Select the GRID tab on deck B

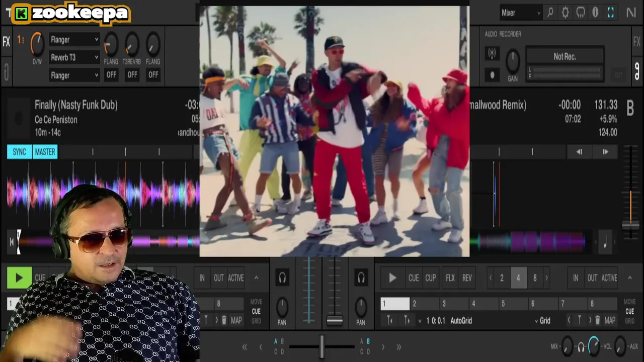pyautogui.click(x=629, y=321)
